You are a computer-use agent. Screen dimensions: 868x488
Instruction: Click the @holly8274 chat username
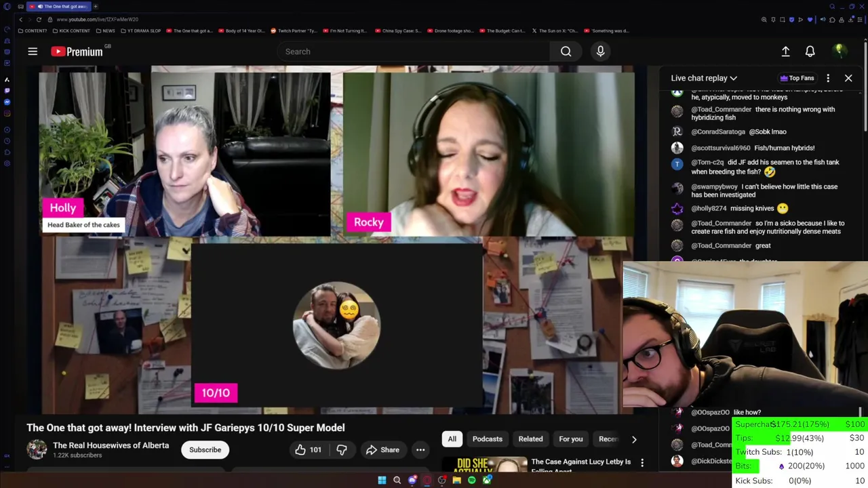click(709, 209)
